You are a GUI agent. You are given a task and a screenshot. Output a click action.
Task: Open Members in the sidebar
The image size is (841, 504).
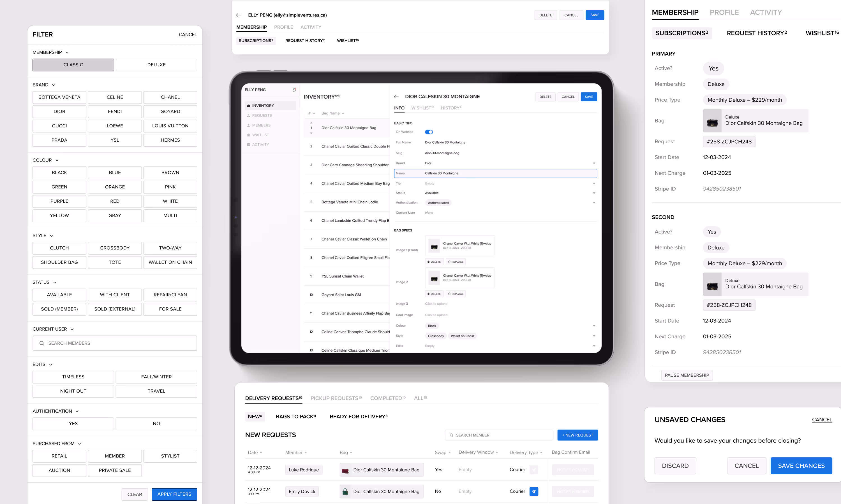261,125
